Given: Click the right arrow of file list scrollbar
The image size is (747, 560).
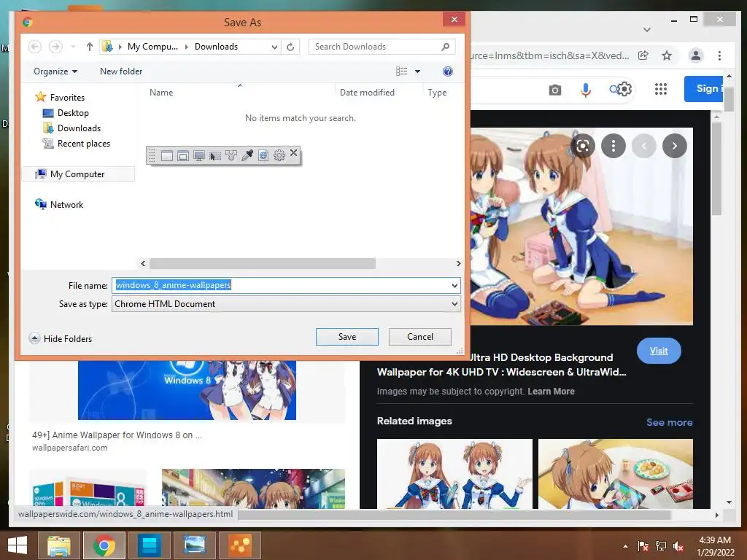Looking at the screenshot, I should (458, 263).
